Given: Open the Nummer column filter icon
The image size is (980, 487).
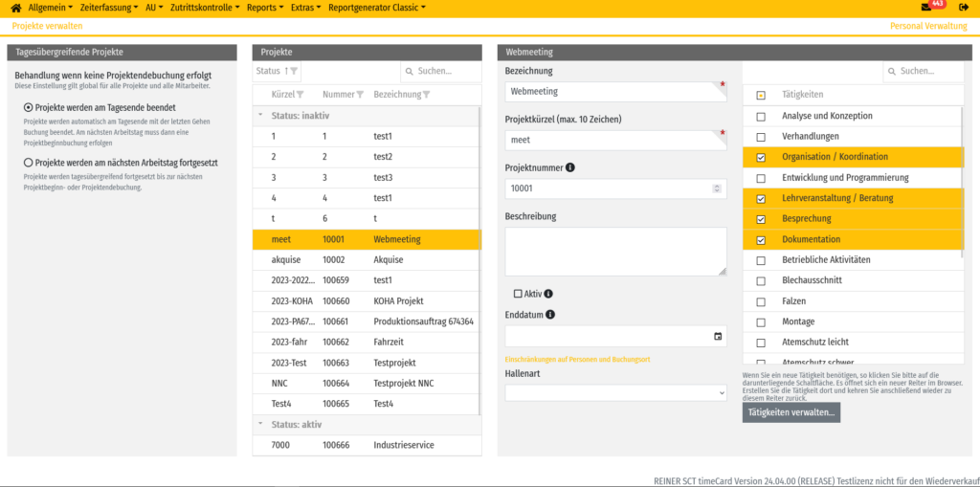Looking at the screenshot, I should tap(360, 95).
